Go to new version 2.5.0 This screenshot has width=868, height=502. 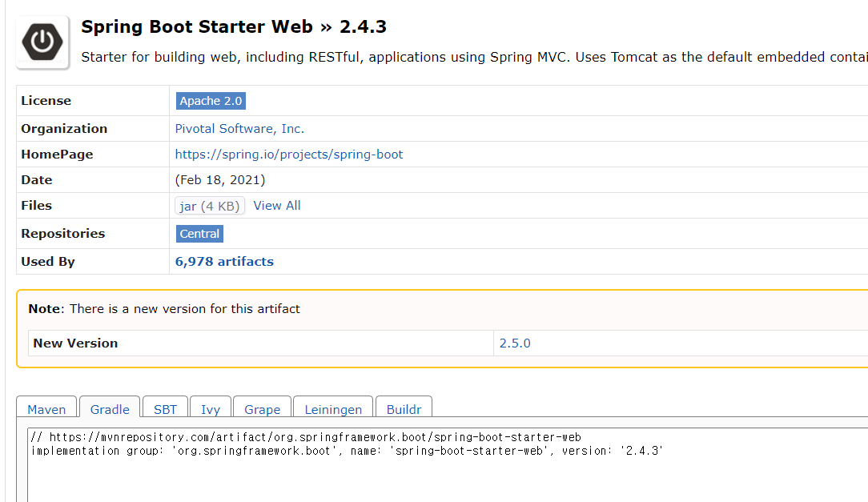tap(515, 343)
